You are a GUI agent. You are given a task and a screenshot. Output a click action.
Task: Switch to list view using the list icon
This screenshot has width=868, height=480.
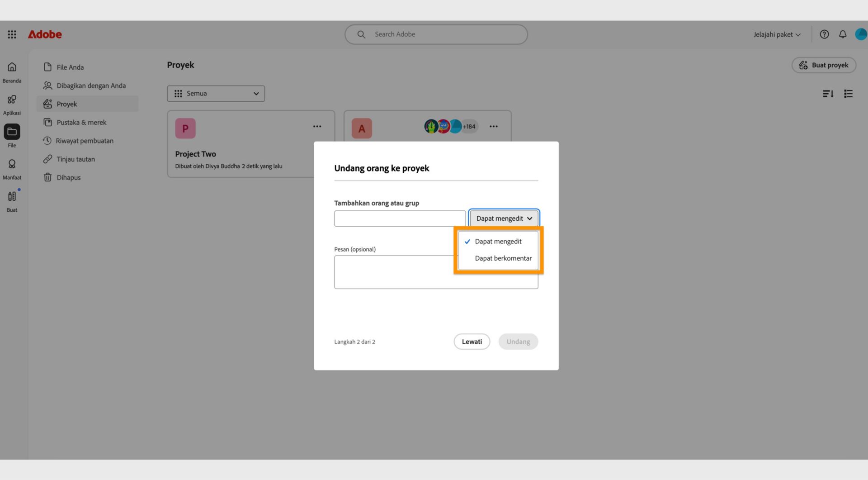click(x=849, y=94)
